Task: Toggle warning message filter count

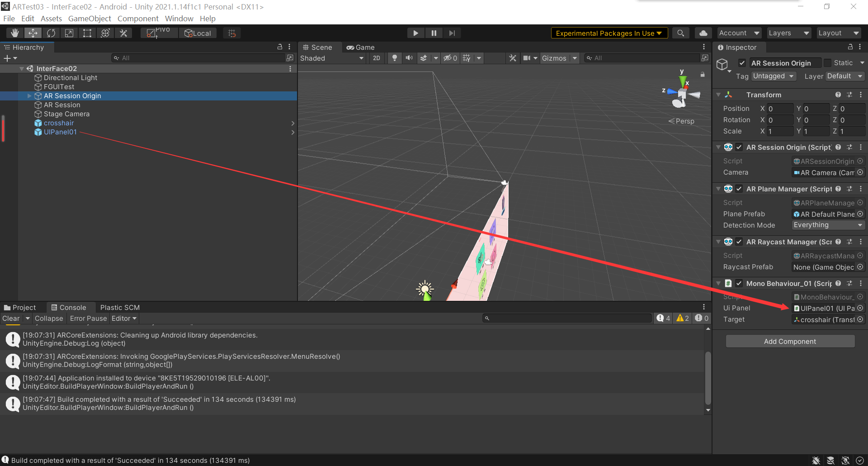Action: 683,318
